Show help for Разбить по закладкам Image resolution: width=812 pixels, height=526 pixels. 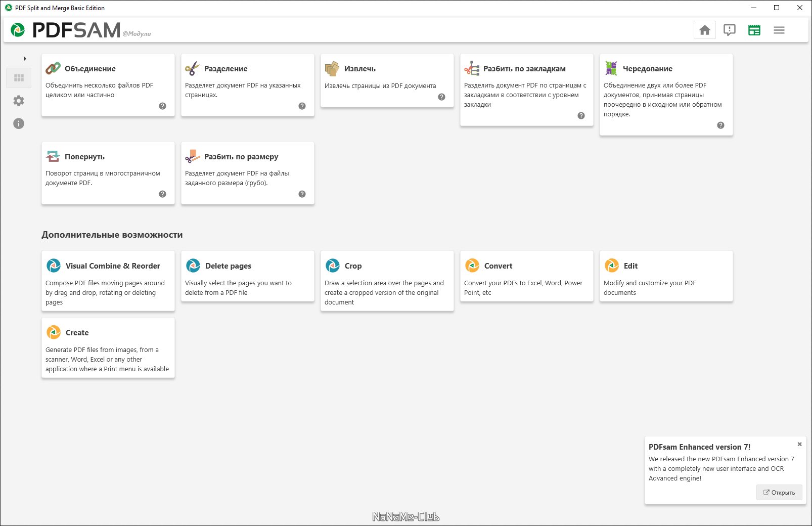pyautogui.click(x=581, y=116)
